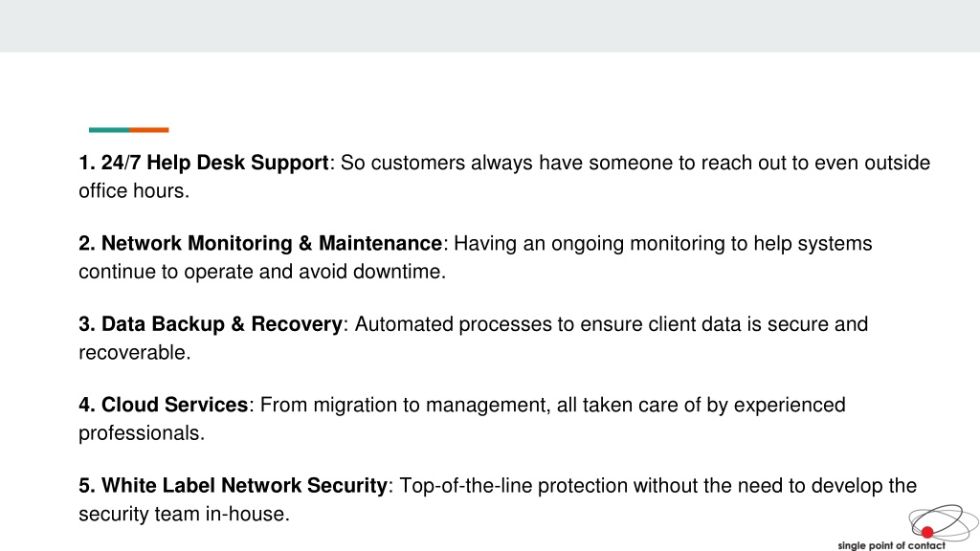The width and height of the screenshot is (980, 551).
Task: Click 'continue to operate and avoid downtime.'
Action: pyautogui.click(x=262, y=272)
